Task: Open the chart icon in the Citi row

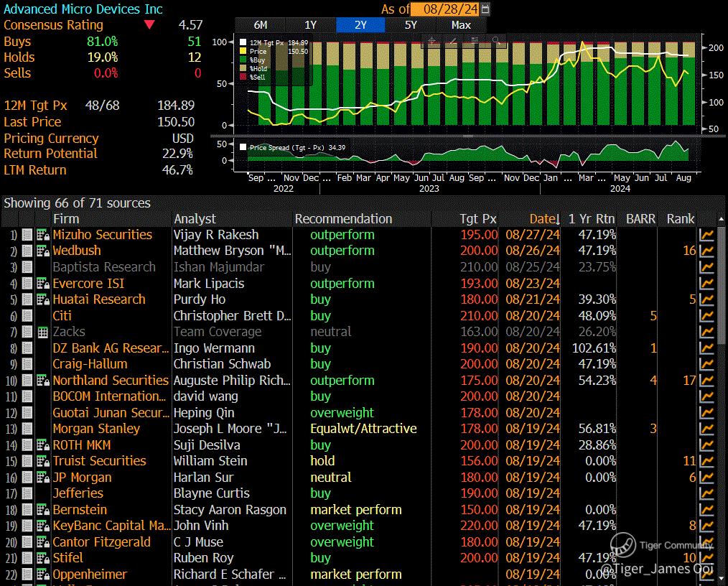Action: pyautogui.click(x=706, y=316)
